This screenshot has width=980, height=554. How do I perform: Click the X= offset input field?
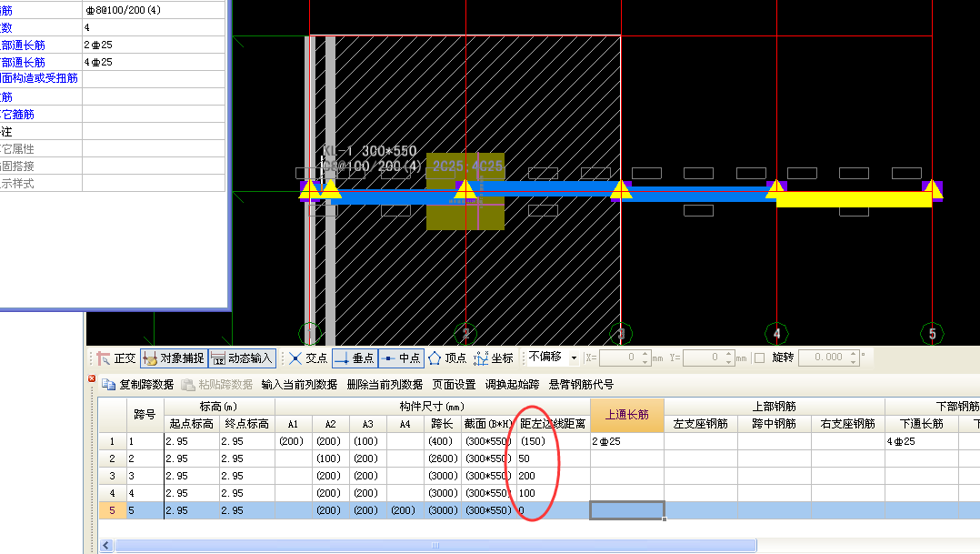click(619, 358)
